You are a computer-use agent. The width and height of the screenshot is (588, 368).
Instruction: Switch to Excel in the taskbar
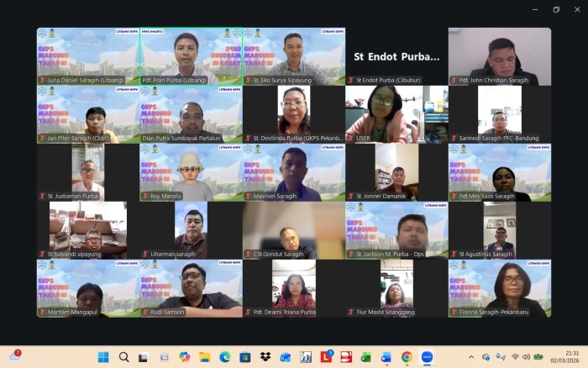366,357
